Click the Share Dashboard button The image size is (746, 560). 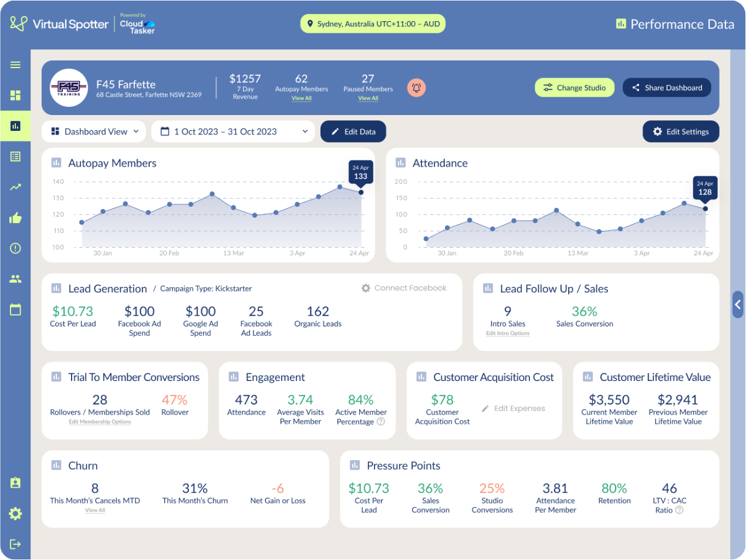666,88
